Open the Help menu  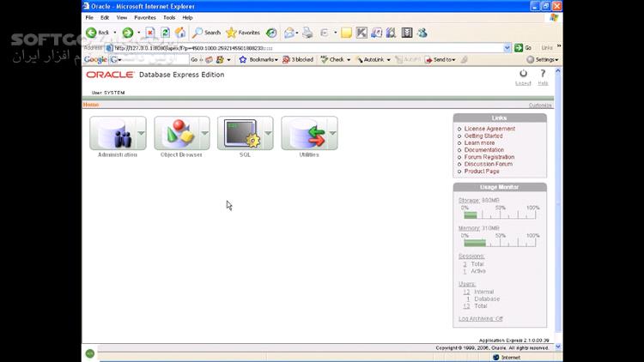tap(187, 18)
